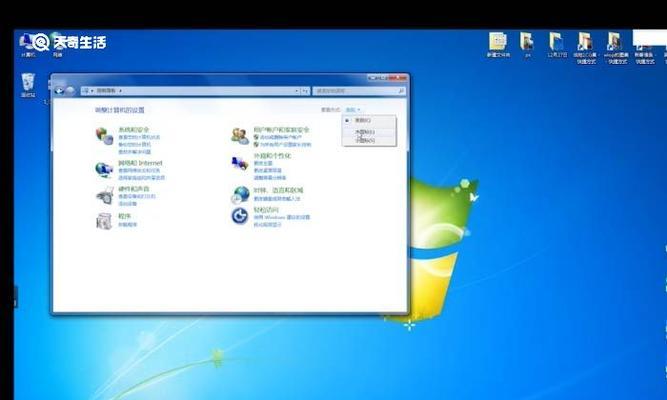Select the Small icons view option

(x=364, y=141)
